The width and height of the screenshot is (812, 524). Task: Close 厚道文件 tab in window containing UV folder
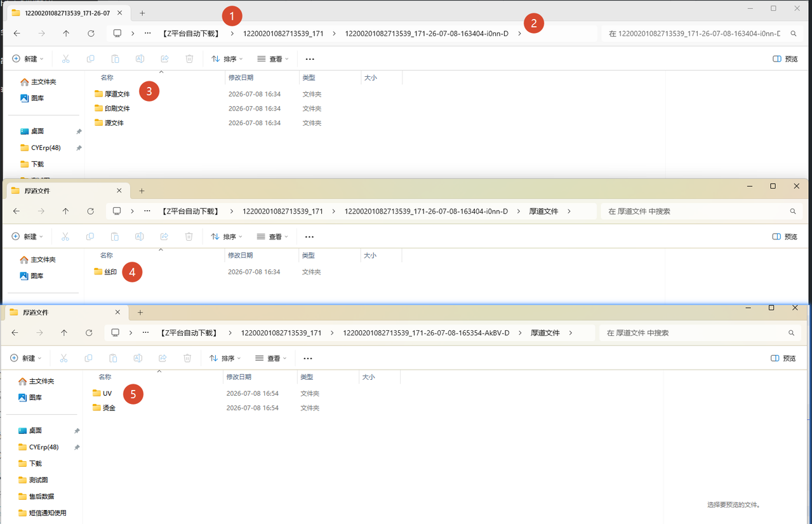coord(117,312)
